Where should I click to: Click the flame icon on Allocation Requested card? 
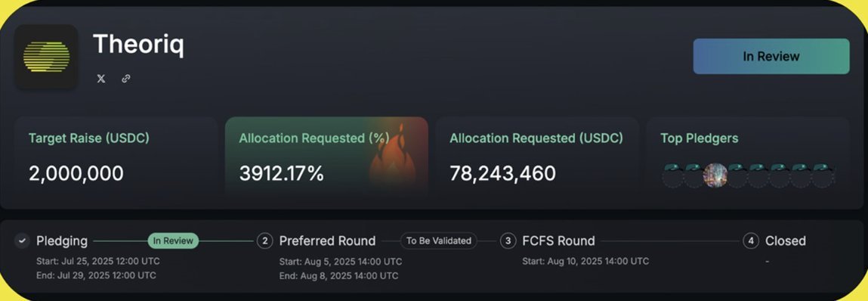pos(391,160)
